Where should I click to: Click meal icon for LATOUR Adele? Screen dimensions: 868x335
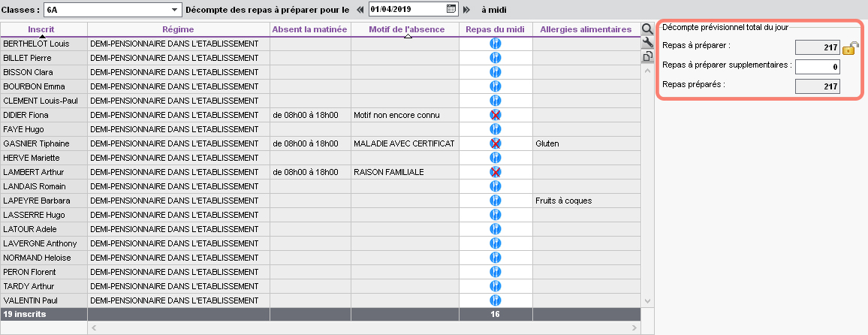click(x=496, y=229)
